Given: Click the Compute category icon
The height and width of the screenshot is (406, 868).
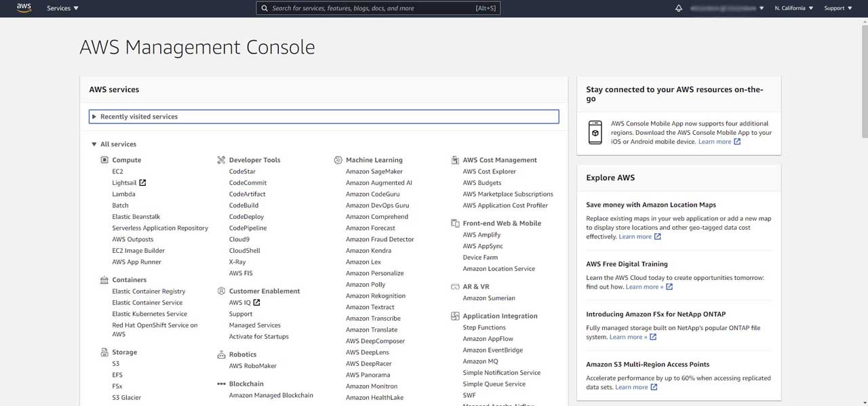Looking at the screenshot, I should 104,160.
